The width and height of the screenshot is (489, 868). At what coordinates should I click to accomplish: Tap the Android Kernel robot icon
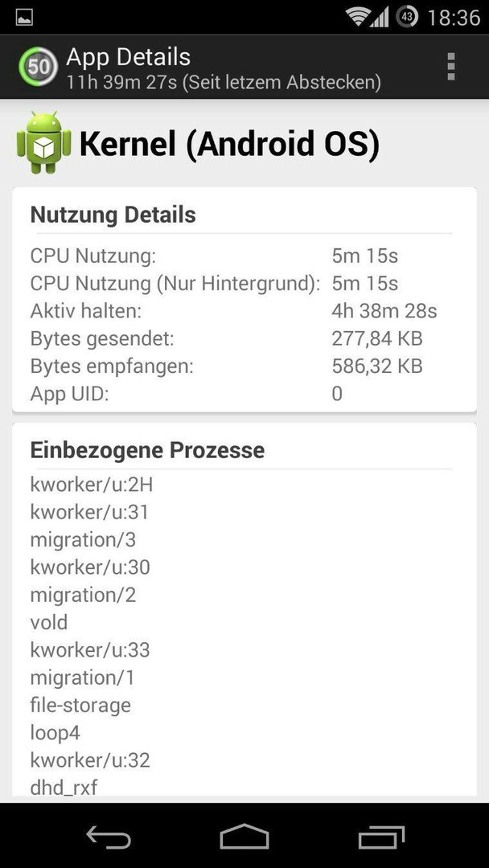pos(43,143)
